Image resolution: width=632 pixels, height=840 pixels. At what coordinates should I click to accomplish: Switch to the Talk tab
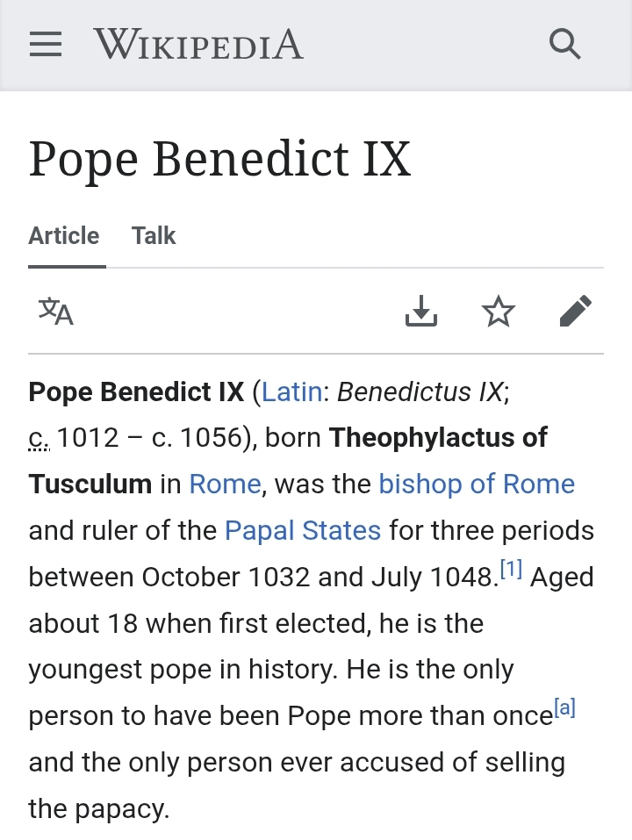(x=154, y=236)
